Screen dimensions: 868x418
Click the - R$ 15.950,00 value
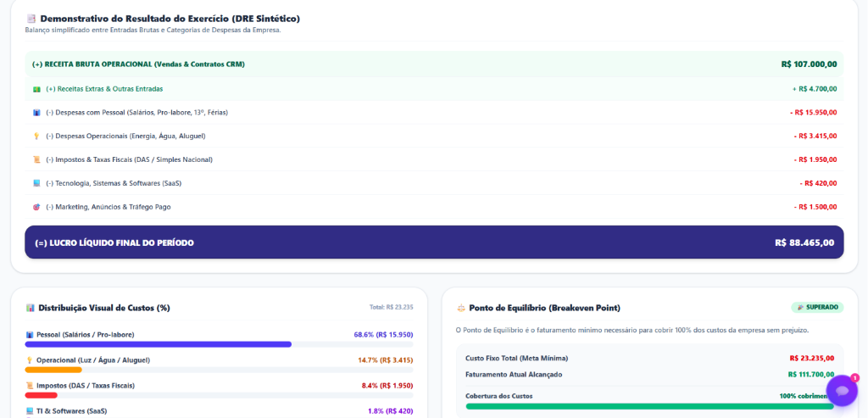[813, 113]
